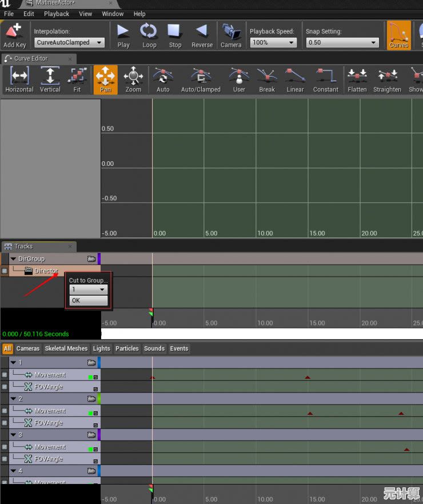The image size is (423, 504).
Task: Set tangent to Auto
Action: pos(163,80)
